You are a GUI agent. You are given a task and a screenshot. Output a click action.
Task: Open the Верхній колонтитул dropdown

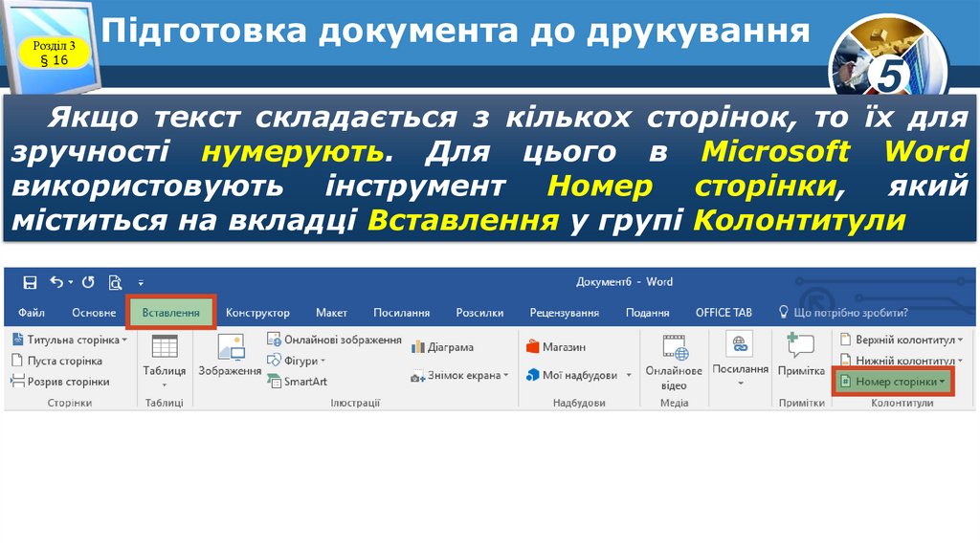tap(902, 340)
